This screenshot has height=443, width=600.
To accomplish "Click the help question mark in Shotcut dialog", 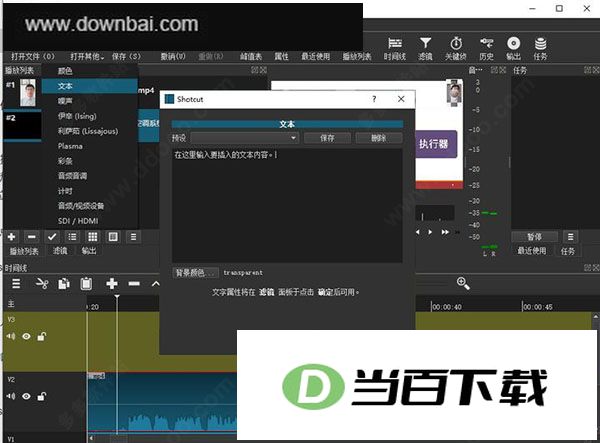I will [x=374, y=99].
